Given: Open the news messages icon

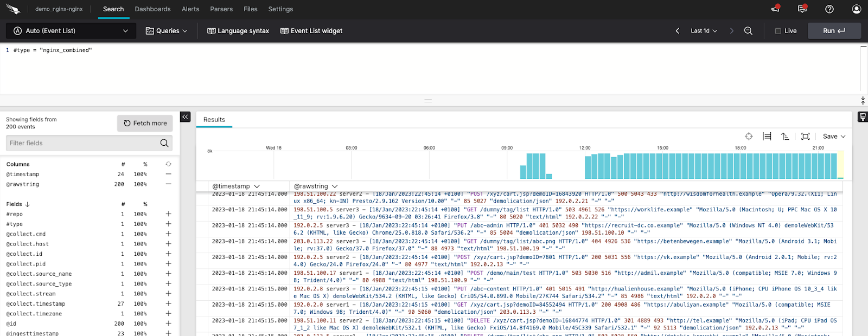Looking at the screenshot, I should 802,9.
